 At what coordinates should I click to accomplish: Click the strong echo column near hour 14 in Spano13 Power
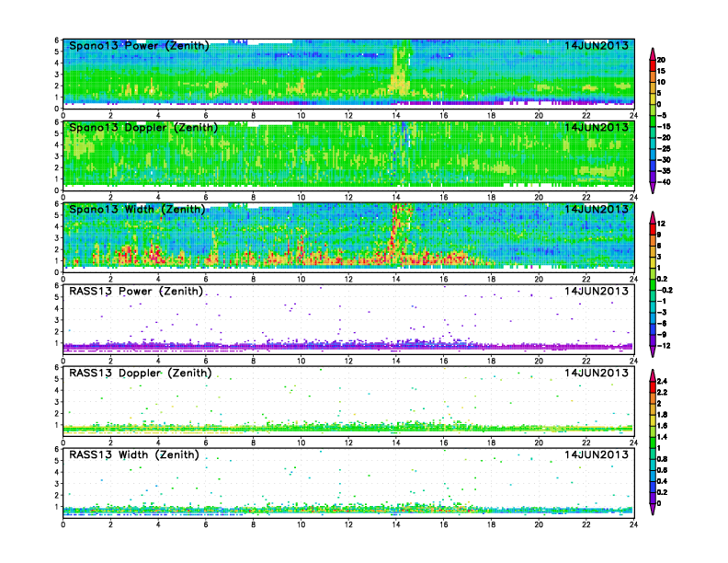point(399,70)
